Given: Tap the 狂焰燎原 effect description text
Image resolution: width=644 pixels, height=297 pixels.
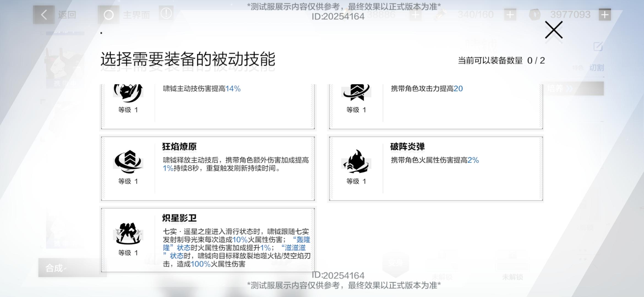Looking at the screenshot, I should (236, 164).
